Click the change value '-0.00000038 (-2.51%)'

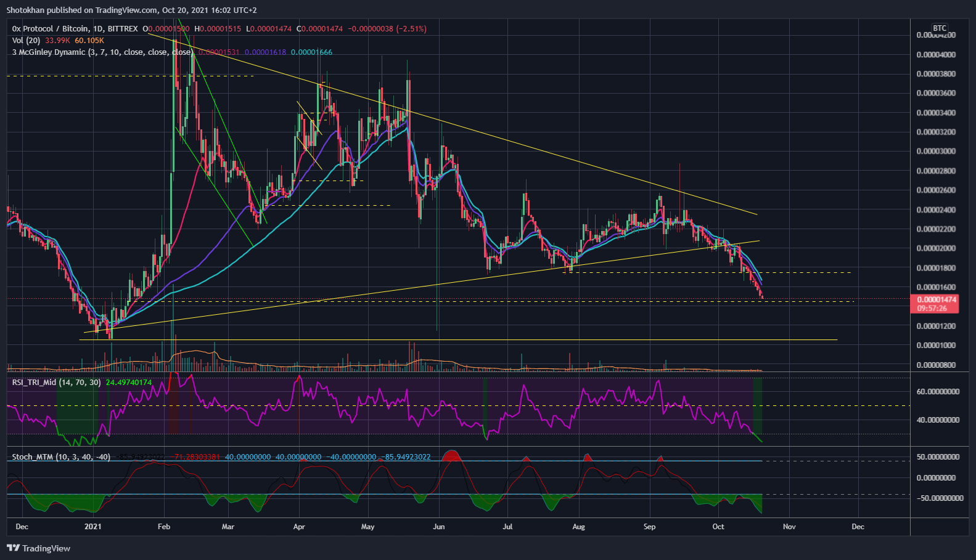pos(387,29)
